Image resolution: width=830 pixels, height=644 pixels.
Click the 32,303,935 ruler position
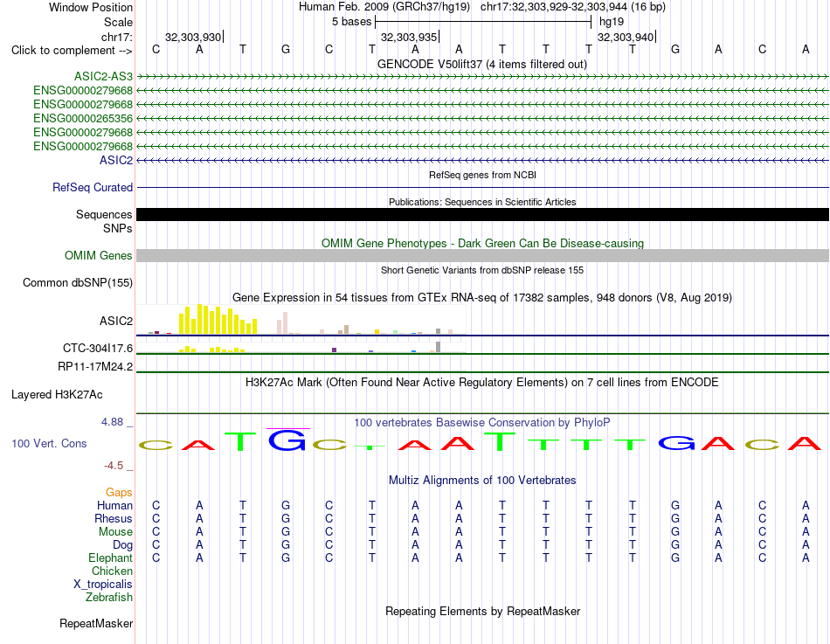[409, 37]
